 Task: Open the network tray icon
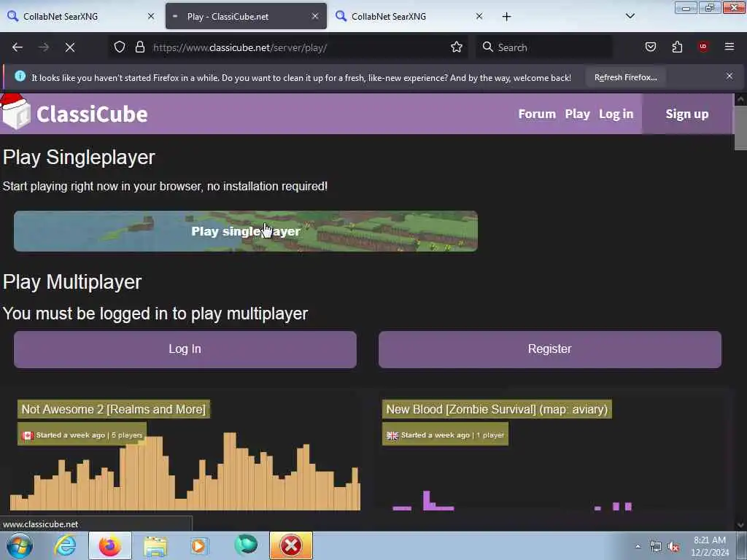[x=656, y=547]
